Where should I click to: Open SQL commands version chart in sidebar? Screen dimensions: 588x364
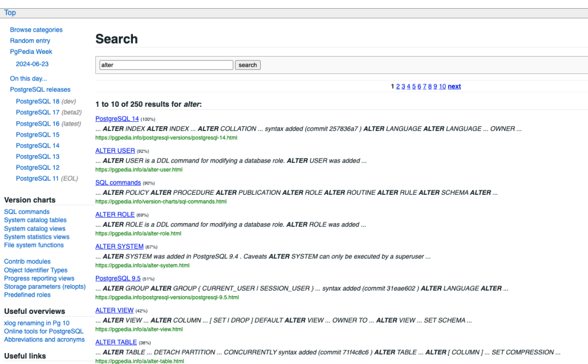[x=27, y=212]
